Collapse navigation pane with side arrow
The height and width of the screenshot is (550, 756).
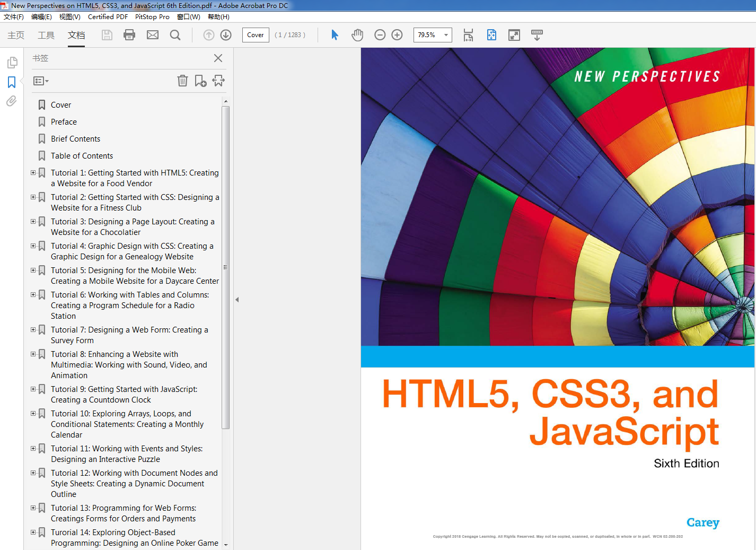pyautogui.click(x=237, y=300)
